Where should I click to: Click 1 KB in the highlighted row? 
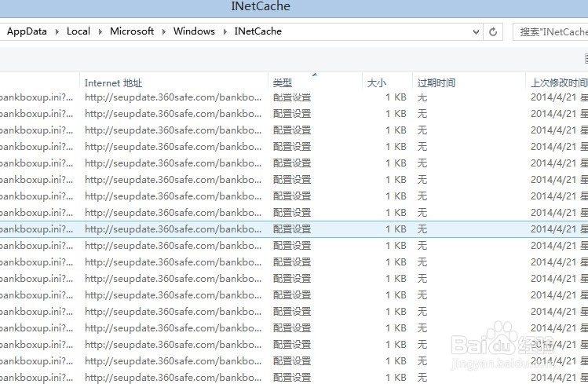point(396,229)
